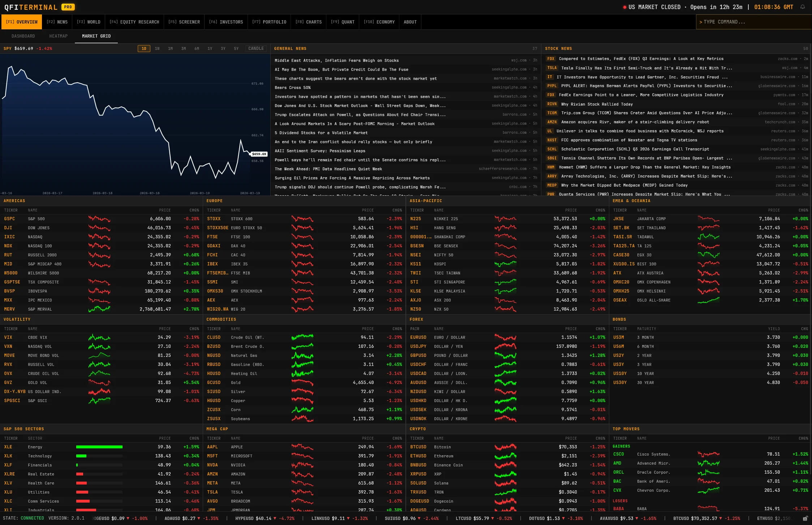
Task: Click the NIKKEI 225 sparkline under Asia-Pacific
Action: pos(506,218)
